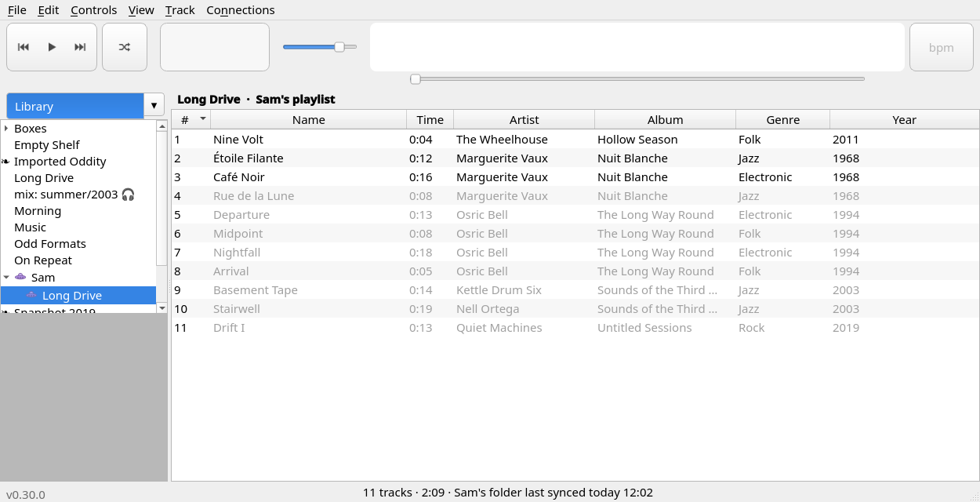Select the track 'Stairwell'

(575, 309)
